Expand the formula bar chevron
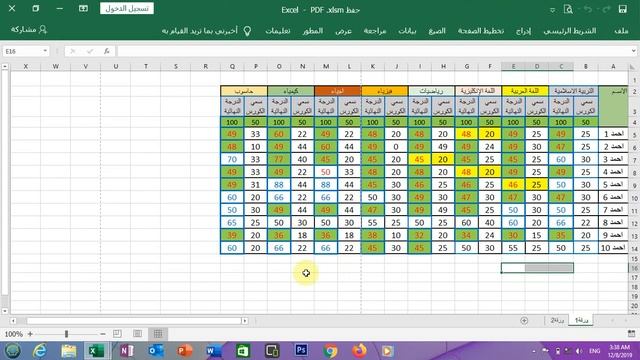The width and height of the screenshot is (640, 360). coord(633,51)
